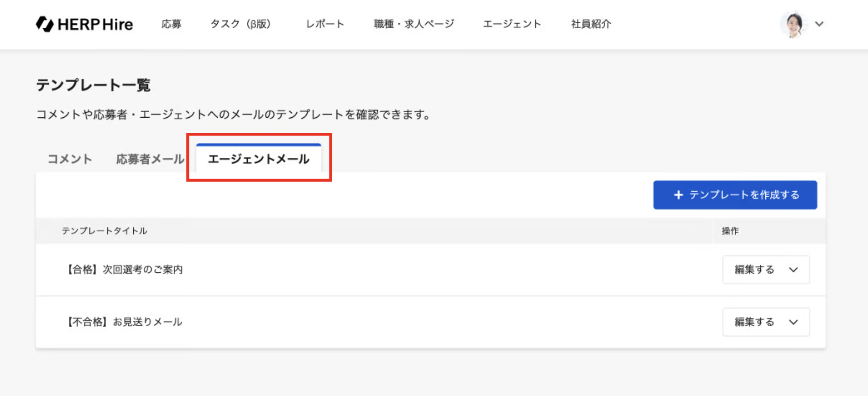Screen dimensions: 868x396
Task: Expand dropdown arrow for 【合格】次回選考のご案内 row
Action: 794,270
